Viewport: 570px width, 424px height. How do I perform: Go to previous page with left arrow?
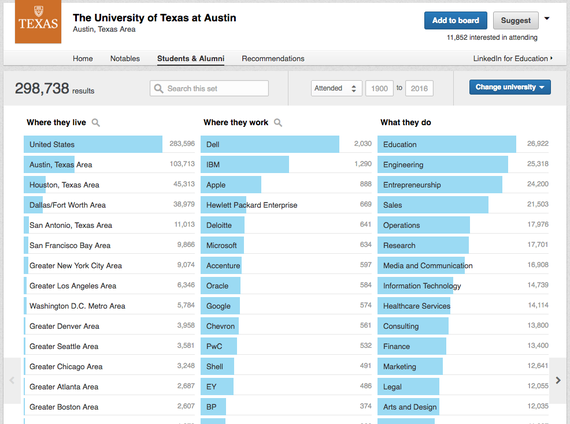coord(12,380)
